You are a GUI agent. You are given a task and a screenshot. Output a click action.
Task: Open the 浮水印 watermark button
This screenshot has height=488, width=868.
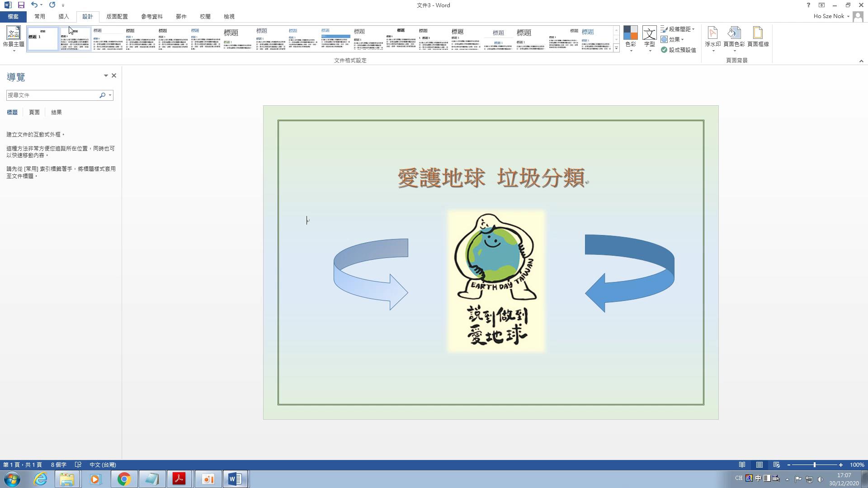(712, 39)
